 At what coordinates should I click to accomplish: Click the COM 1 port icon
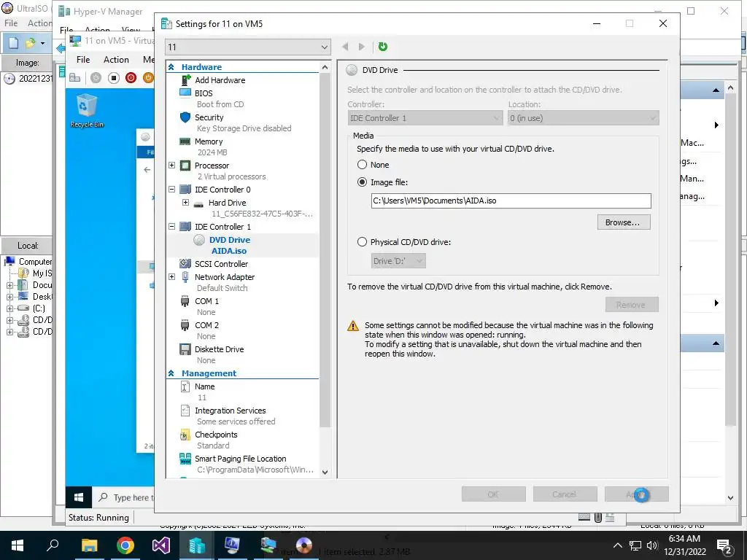click(185, 301)
